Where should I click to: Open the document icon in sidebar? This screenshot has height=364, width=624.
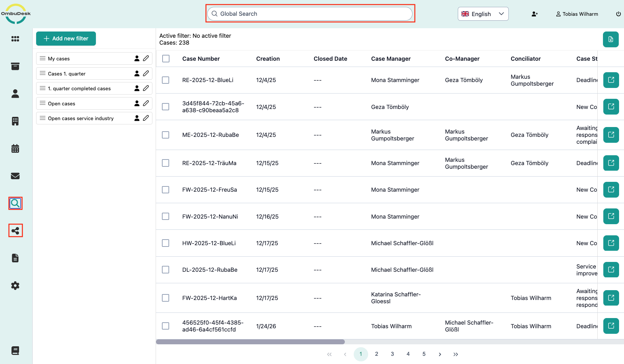click(x=15, y=258)
